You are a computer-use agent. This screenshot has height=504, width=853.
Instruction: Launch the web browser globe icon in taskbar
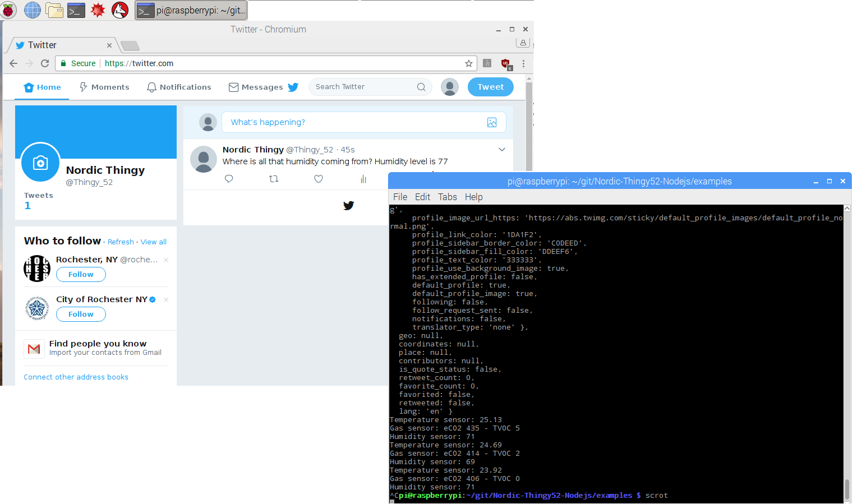(32, 10)
